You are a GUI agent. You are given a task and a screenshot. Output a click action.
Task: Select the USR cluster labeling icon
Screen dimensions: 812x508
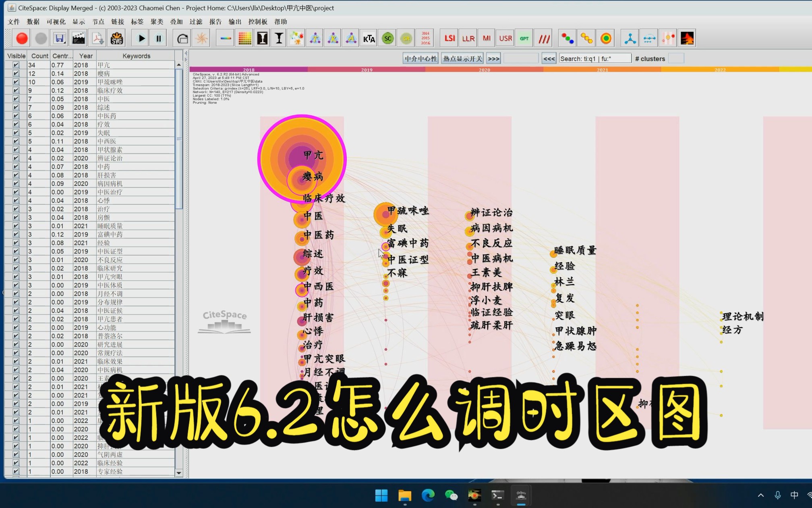click(505, 38)
